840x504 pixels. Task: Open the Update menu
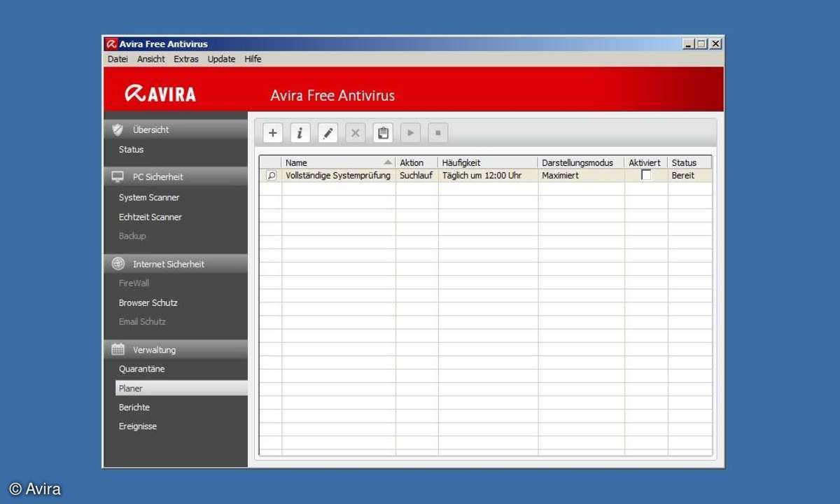pos(221,59)
